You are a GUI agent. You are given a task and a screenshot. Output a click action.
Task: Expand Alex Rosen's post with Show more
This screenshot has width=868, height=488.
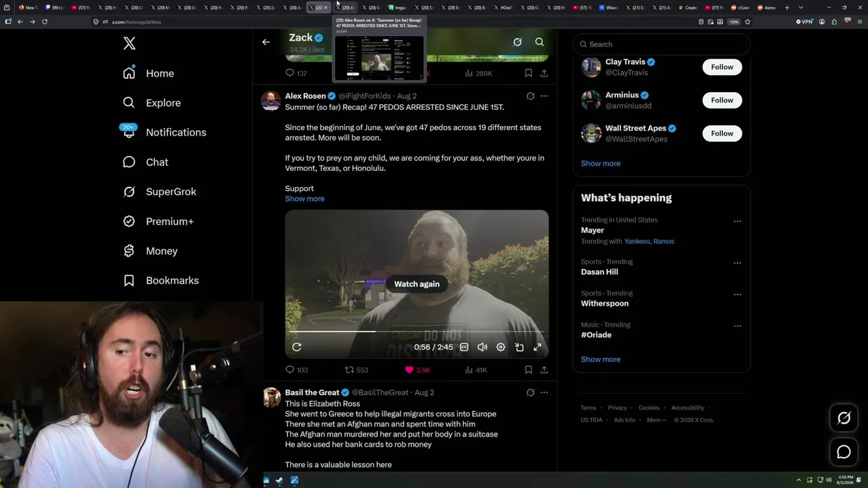(304, 199)
